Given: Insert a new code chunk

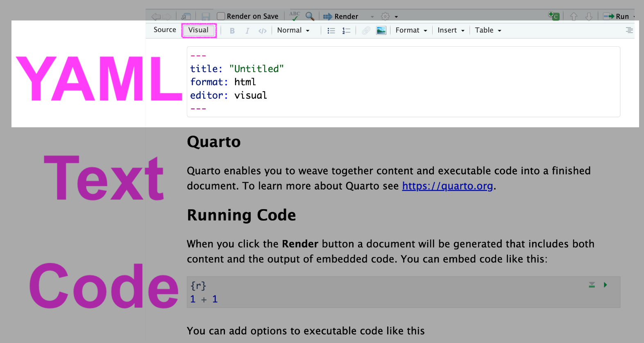Looking at the screenshot, I should 554,16.
